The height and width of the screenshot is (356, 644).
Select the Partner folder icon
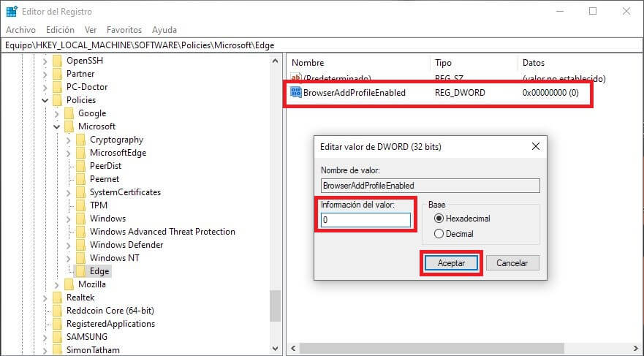click(x=58, y=74)
